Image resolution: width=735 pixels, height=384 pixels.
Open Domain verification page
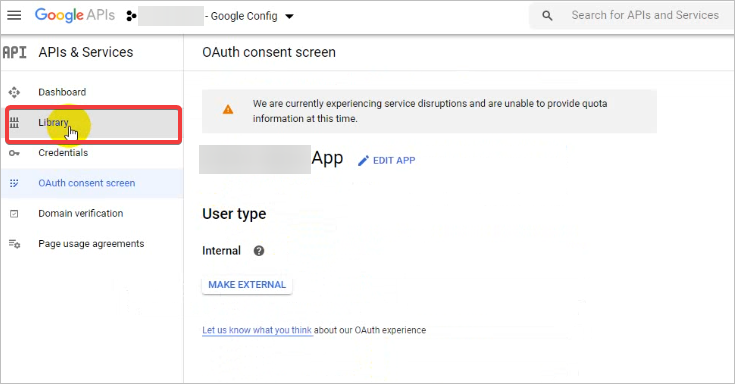(92, 213)
